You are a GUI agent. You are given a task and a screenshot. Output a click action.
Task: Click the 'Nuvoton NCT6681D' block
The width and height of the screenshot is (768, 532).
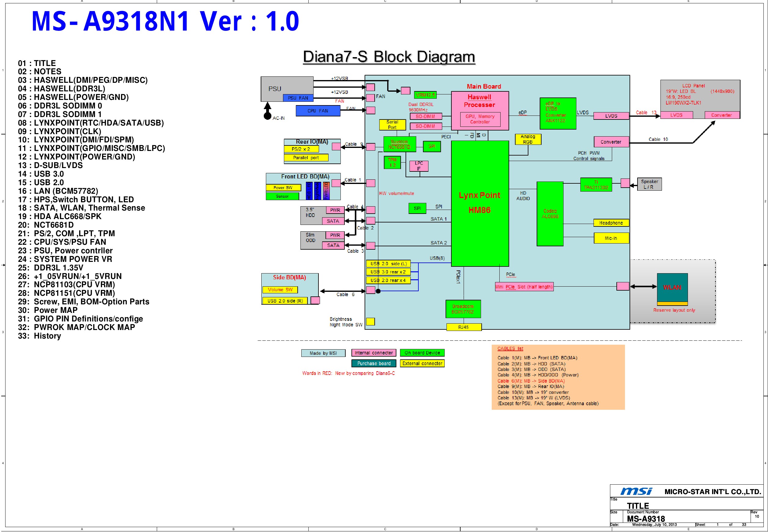point(399,144)
